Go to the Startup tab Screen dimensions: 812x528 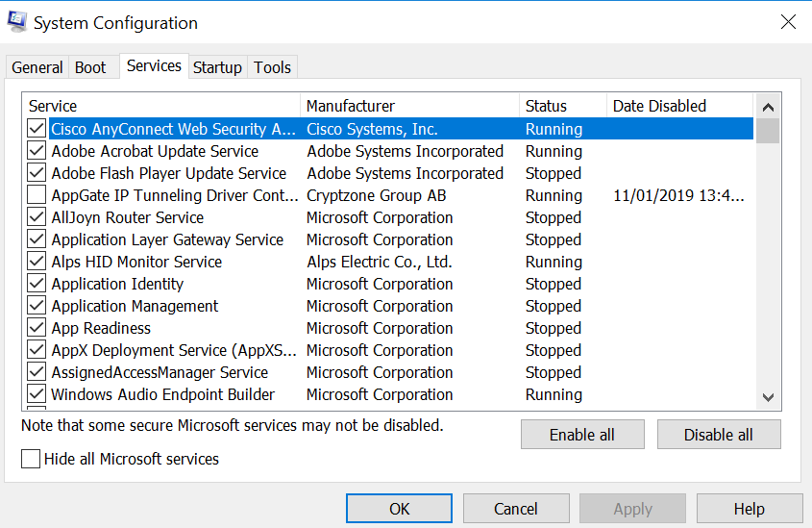[x=217, y=67]
